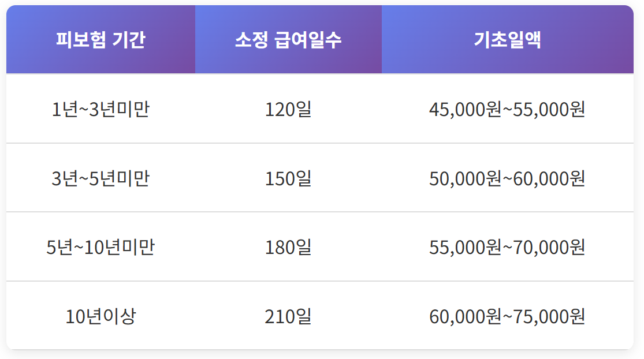
Task: Select the 50,000원~60,000원 amount cell
Action: (x=508, y=178)
